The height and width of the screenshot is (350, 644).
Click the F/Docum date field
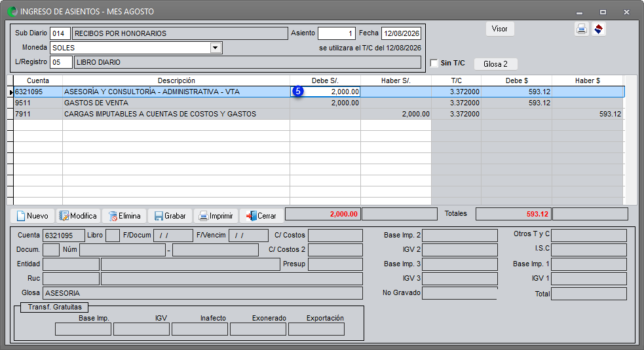click(x=173, y=236)
